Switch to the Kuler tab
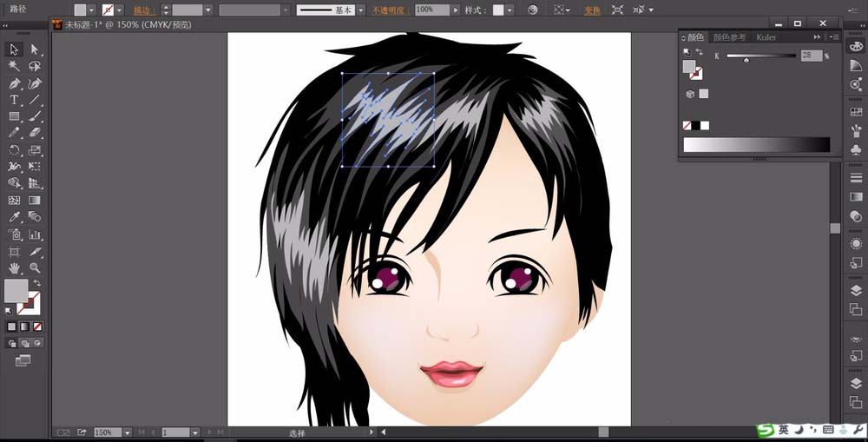The height and width of the screenshot is (442, 868). (x=766, y=37)
